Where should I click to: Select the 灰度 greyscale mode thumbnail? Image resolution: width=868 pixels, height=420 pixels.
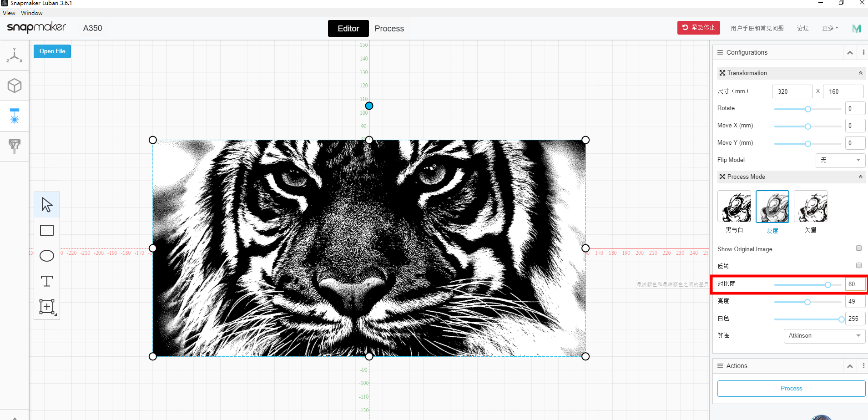pos(772,207)
